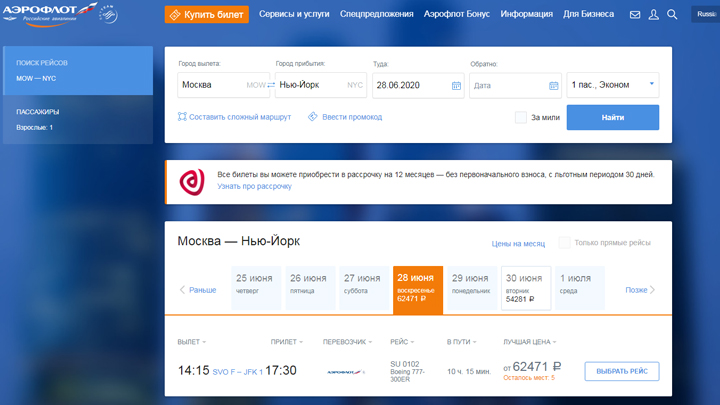Click the Aeroflot logo in the header
Viewport: 720px width, 405px height.
(x=50, y=14)
